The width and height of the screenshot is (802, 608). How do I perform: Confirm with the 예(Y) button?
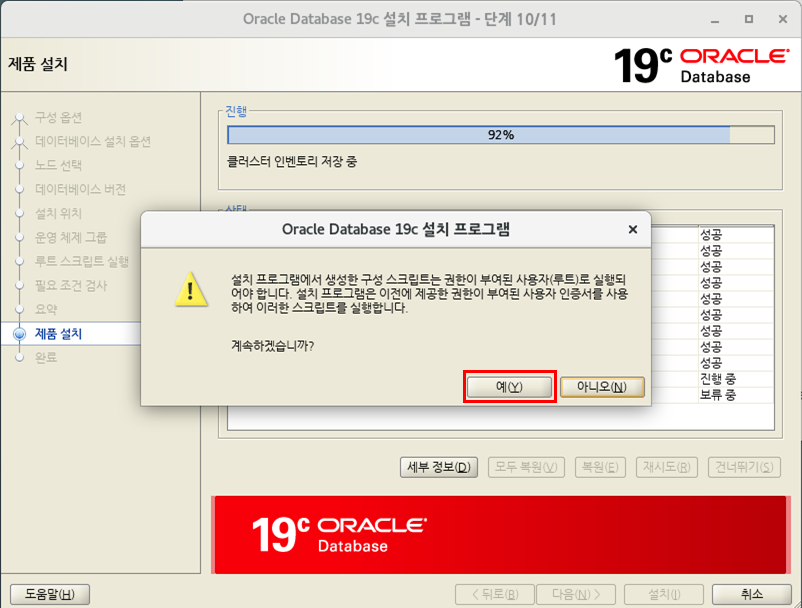click(x=509, y=387)
